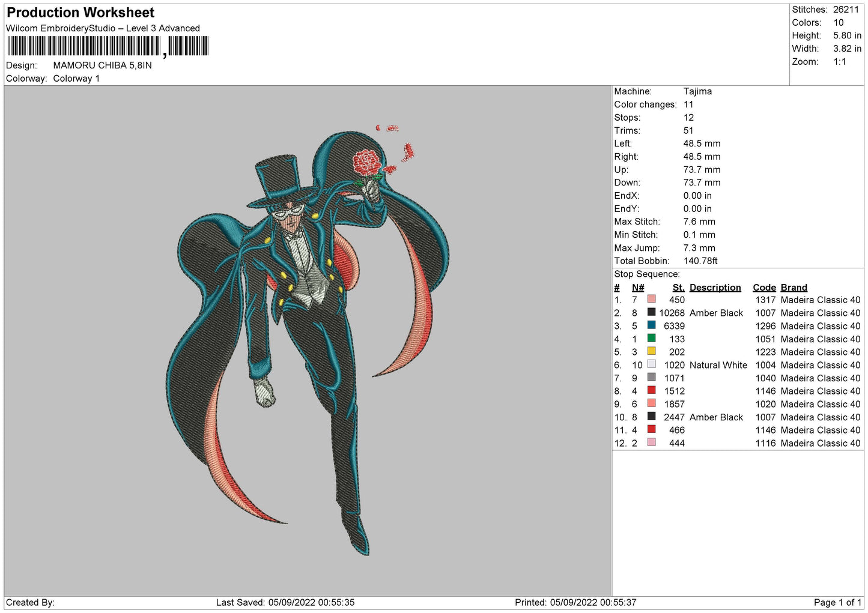The image size is (868, 613).
Task: Click the 'St.' column header
Action: pyautogui.click(x=678, y=288)
